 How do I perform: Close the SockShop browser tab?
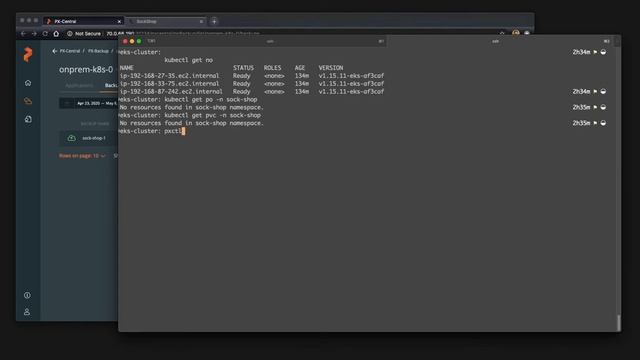[201, 21]
